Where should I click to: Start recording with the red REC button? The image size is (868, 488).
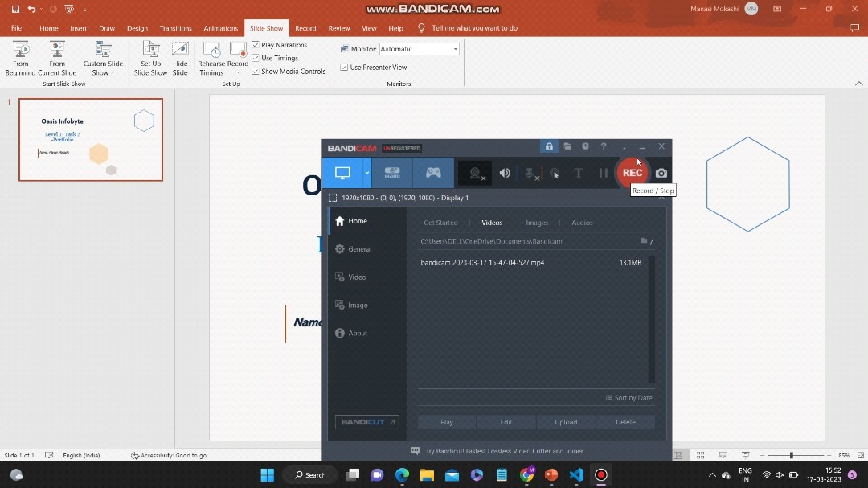coord(633,173)
